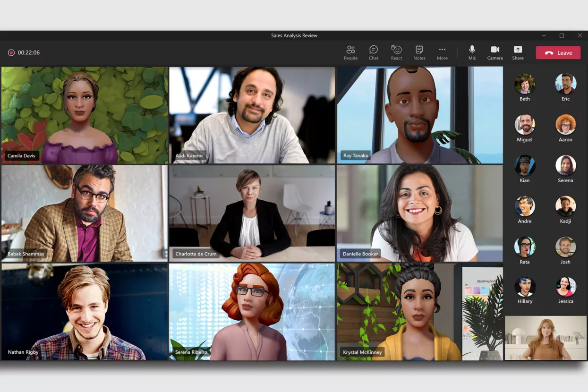This screenshot has width=588, height=392.
Task: Select Danielle Booker's video tile
Action: pos(419,213)
